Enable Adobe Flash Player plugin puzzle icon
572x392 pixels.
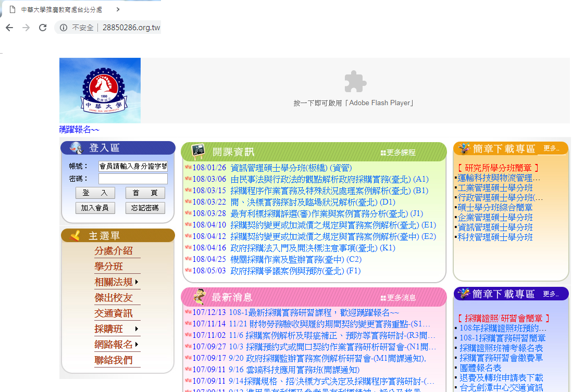click(355, 81)
